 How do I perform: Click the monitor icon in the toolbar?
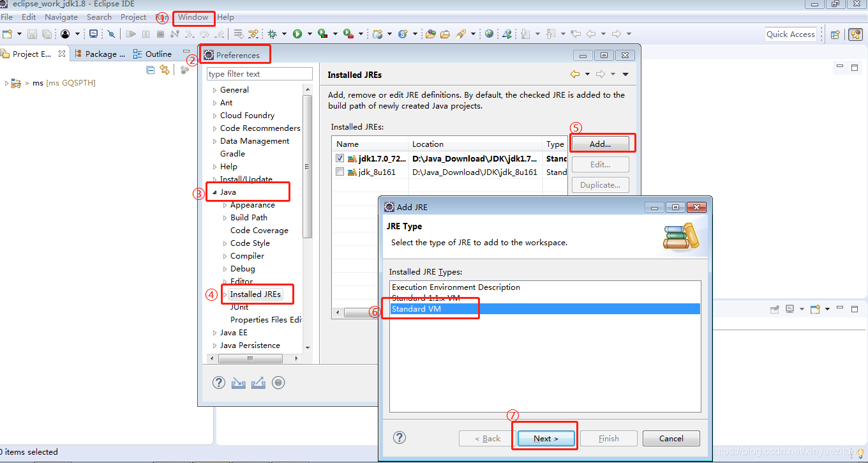pos(94,34)
